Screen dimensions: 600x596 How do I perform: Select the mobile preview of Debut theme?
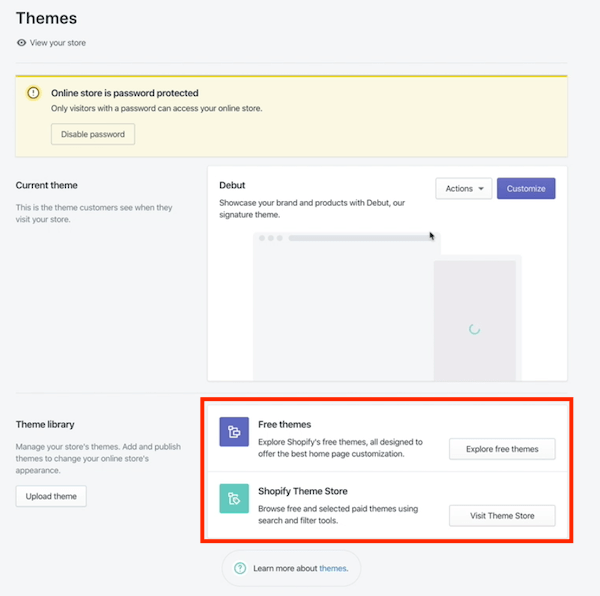click(x=475, y=320)
